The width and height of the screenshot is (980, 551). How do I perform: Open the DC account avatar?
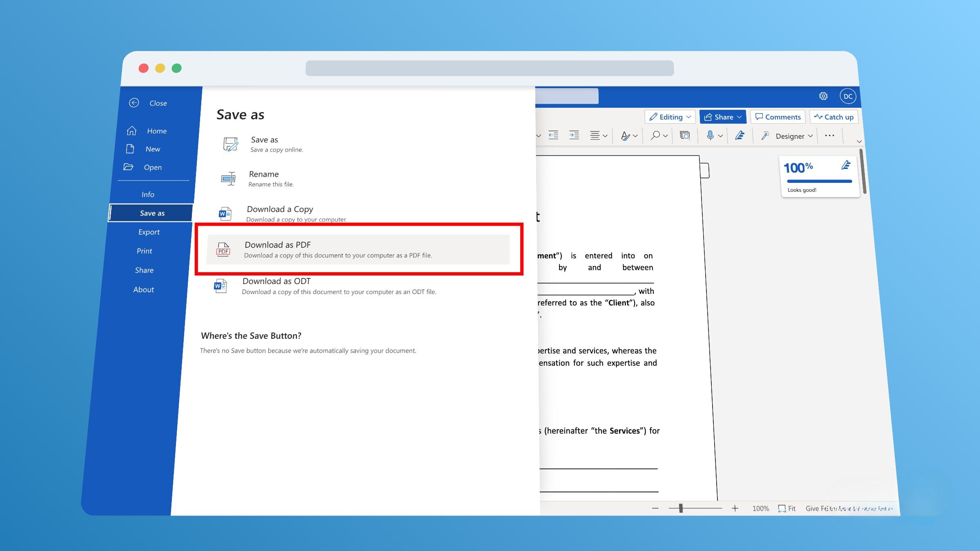[848, 96]
